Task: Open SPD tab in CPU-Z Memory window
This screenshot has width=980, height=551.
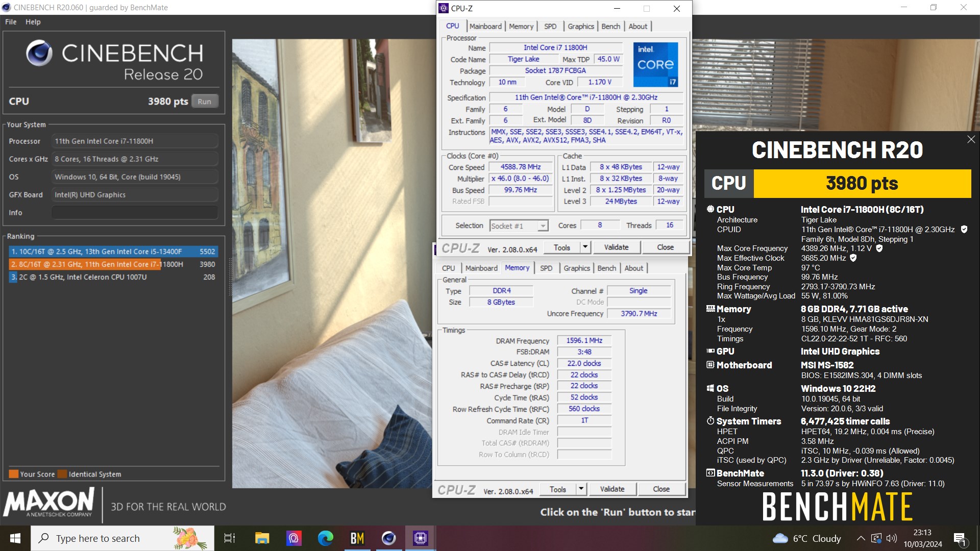Action: tap(546, 268)
